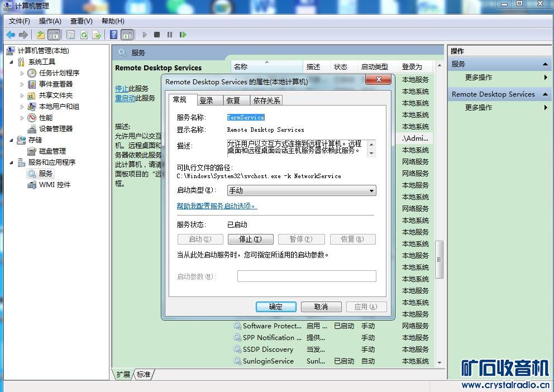
Task: Click the services list vertical scrollbar thumb
Action: 439,260
